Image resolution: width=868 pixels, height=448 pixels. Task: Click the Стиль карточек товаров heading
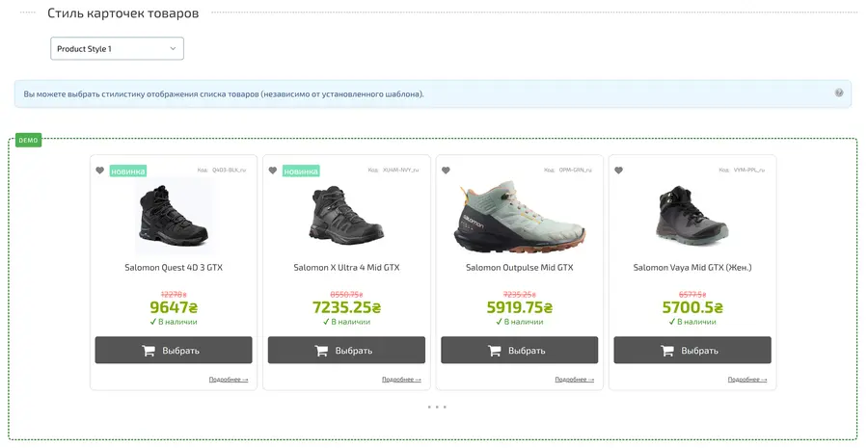[x=122, y=13]
